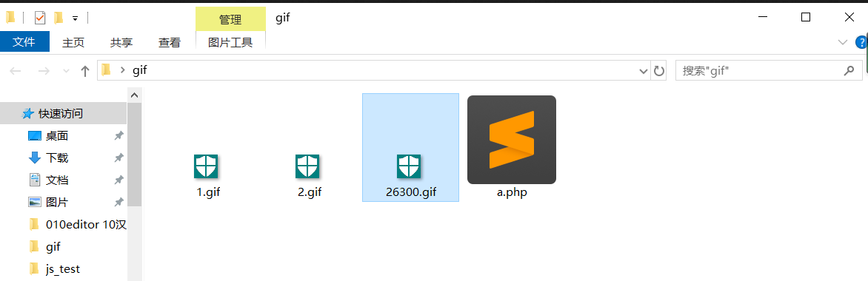
Task: Click the refresh button beside the address bar
Action: pyautogui.click(x=658, y=71)
